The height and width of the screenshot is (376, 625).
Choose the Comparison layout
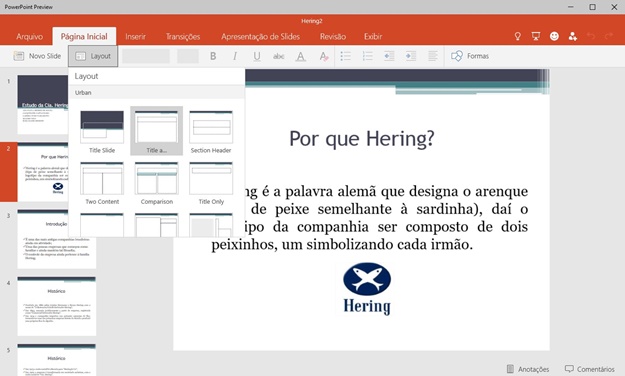157,183
